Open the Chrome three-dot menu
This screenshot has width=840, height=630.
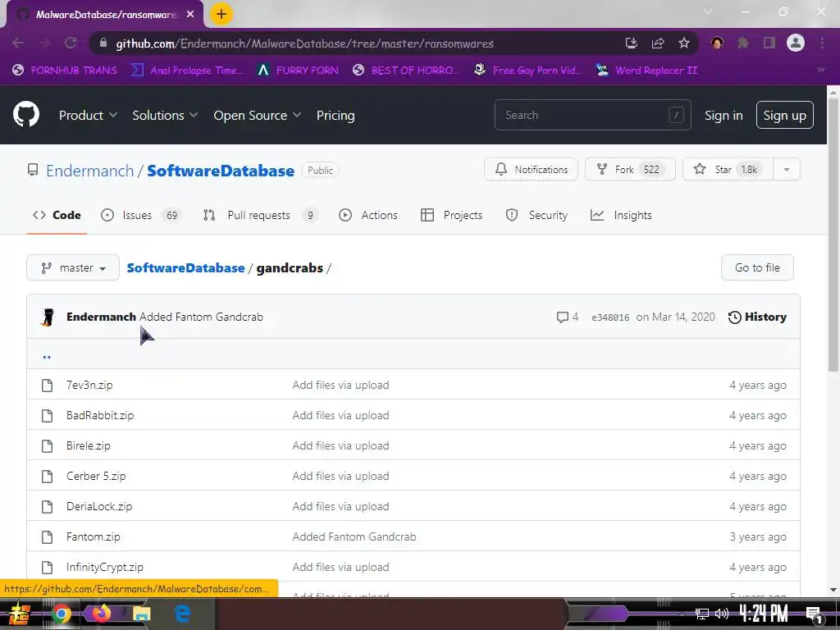(822, 43)
